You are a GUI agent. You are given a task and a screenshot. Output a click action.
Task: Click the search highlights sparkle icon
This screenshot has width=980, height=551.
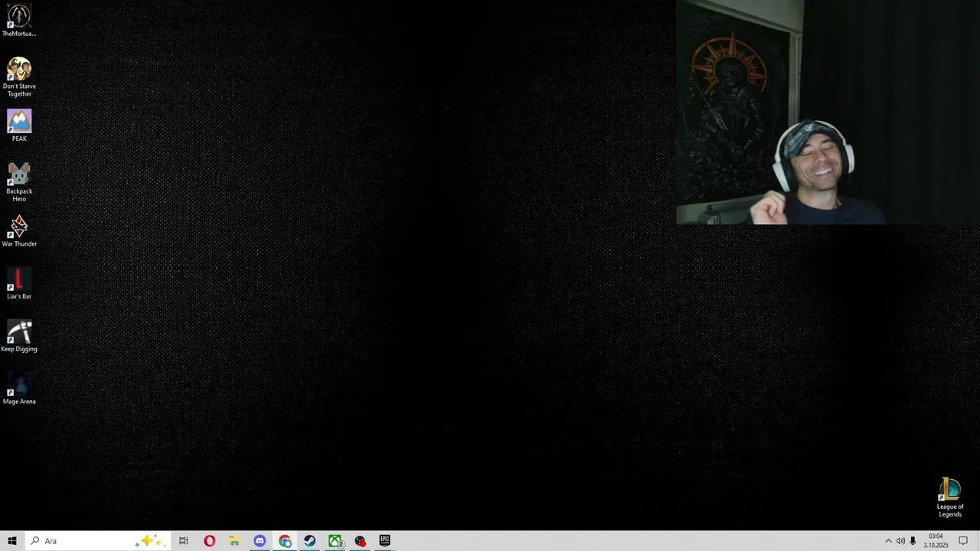(x=149, y=541)
